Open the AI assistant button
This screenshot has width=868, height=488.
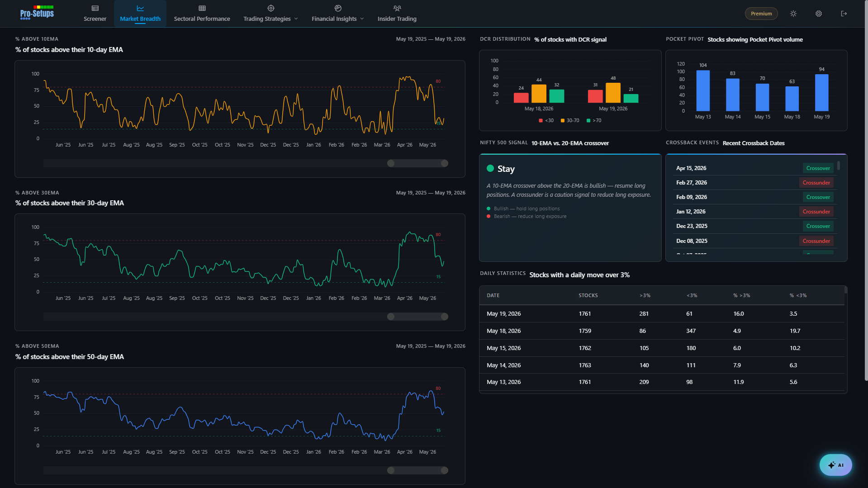pos(835,465)
